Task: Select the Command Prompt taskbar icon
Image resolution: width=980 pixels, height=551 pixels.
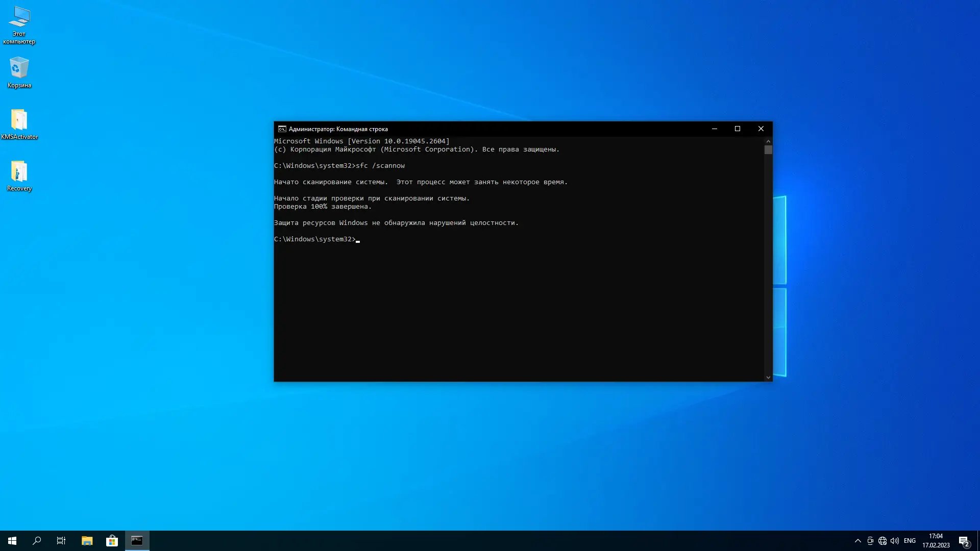Action: click(x=137, y=541)
